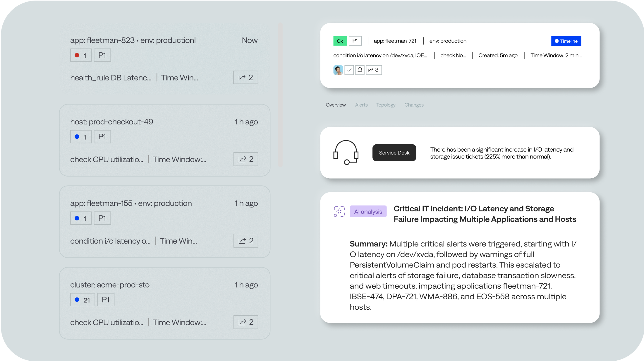Screen dimensions: 644x361
Task: Click the share button showing 3
Action: pyautogui.click(x=374, y=70)
